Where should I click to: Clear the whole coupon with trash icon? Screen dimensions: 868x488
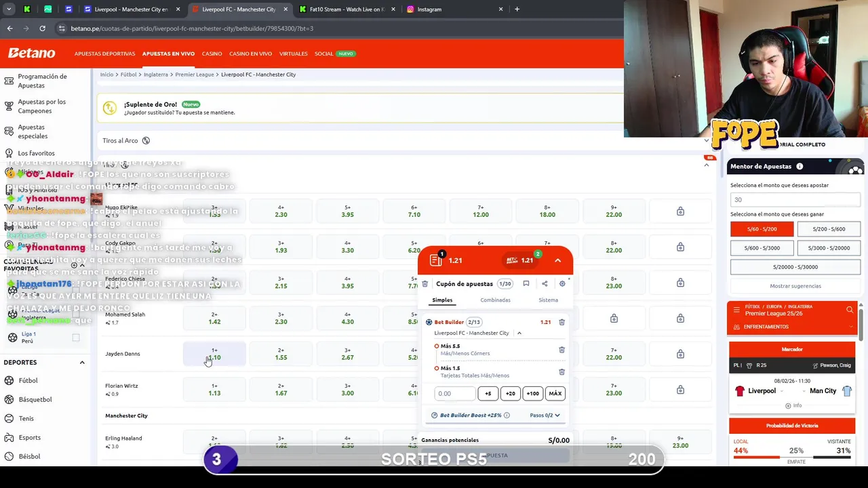[x=425, y=284]
